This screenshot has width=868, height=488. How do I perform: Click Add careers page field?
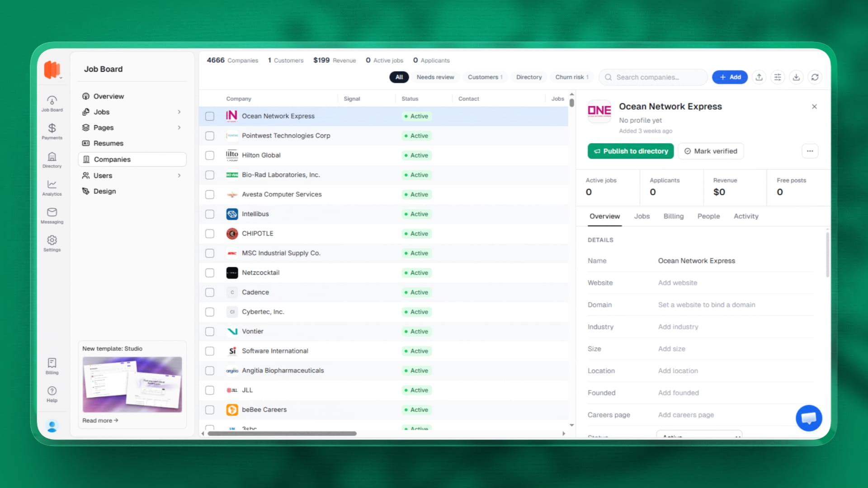pyautogui.click(x=686, y=415)
